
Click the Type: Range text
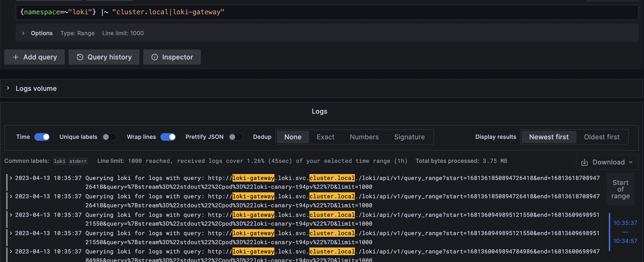[78, 33]
